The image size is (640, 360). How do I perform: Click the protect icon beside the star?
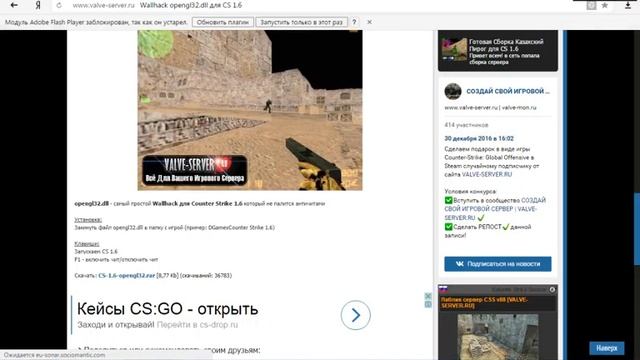pyautogui.click(x=591, y=5)
